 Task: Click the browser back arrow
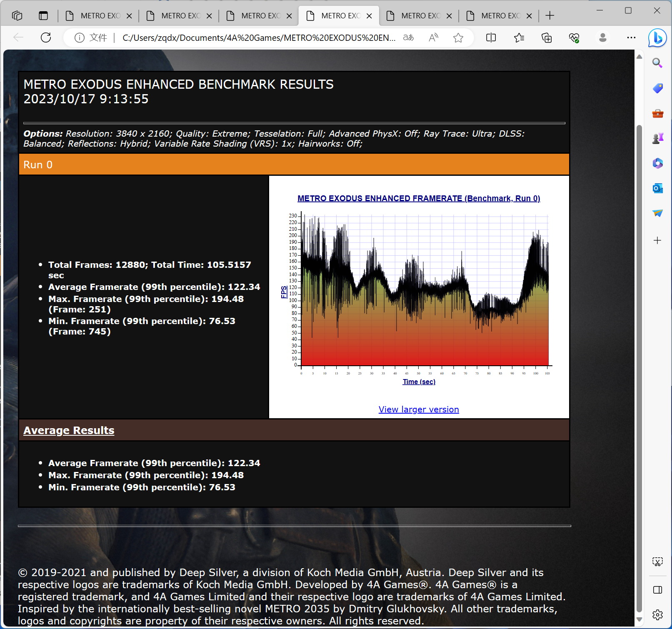click(x=18, y=37)
